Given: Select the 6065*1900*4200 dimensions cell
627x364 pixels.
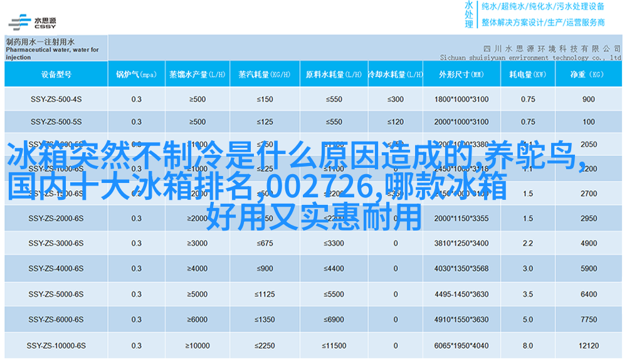Looking at the screenshot, I should tap(461, 346).
